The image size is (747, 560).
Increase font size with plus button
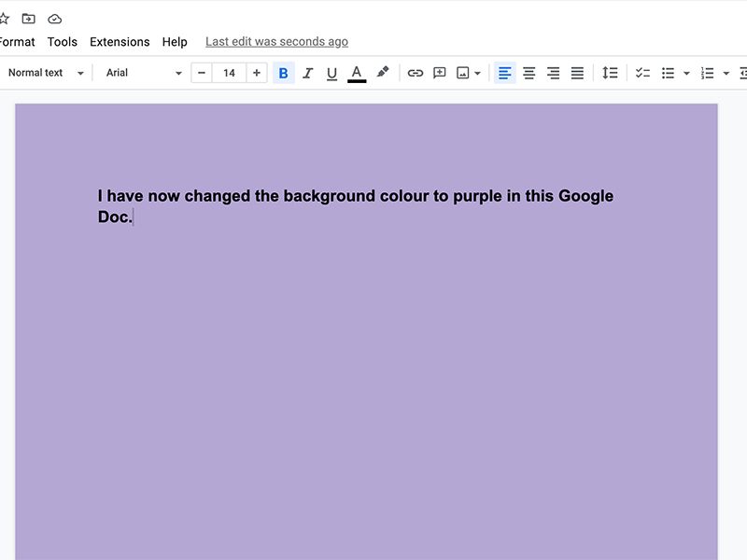point(255,73)
